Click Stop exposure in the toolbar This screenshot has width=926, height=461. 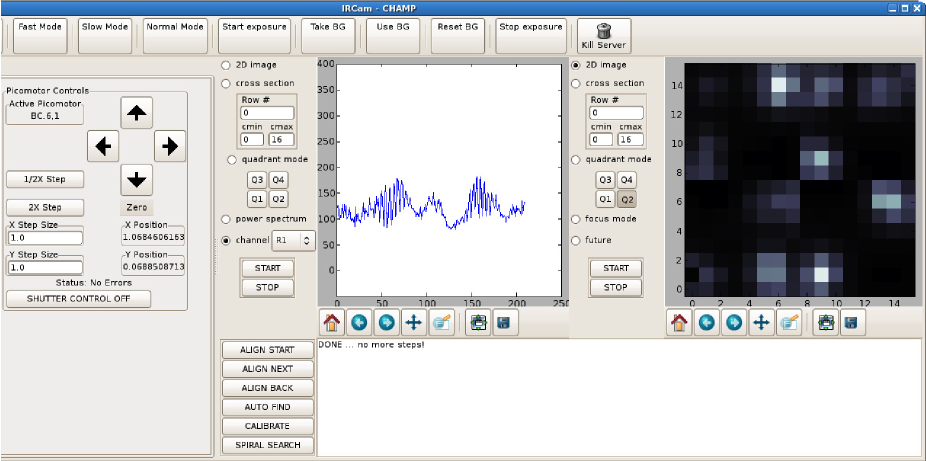(x=531, y=36)
